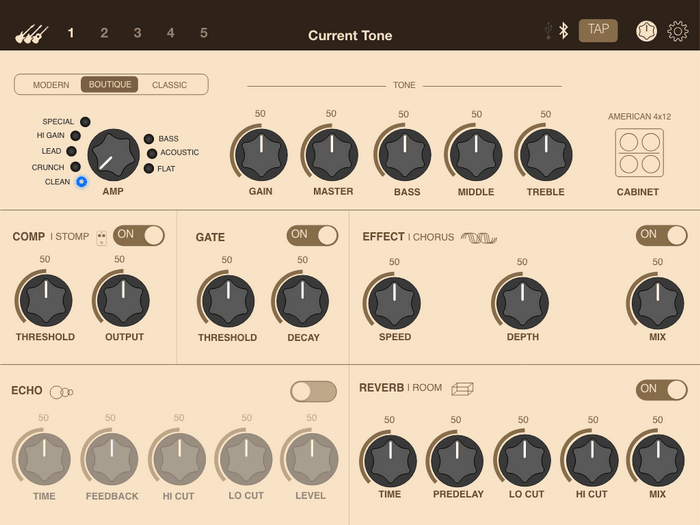Click the reverb PREDELAY knob
700x525 pixels.
coord(457,460)
